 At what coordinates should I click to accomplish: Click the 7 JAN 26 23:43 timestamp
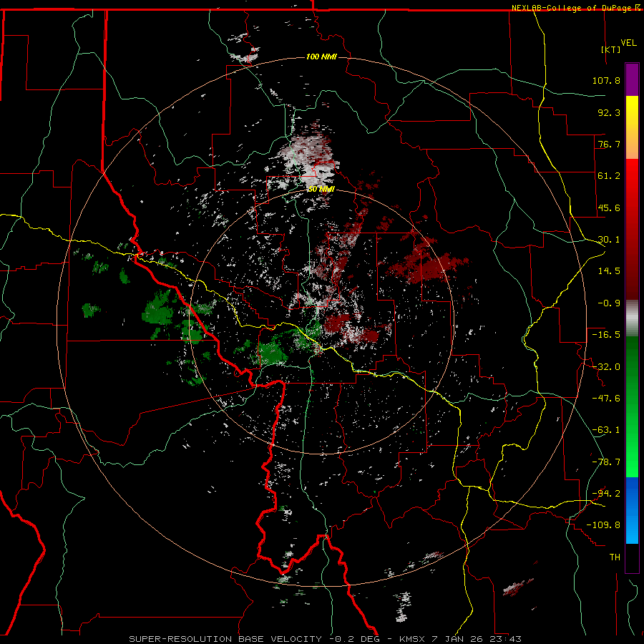click(x=477, y=639)
